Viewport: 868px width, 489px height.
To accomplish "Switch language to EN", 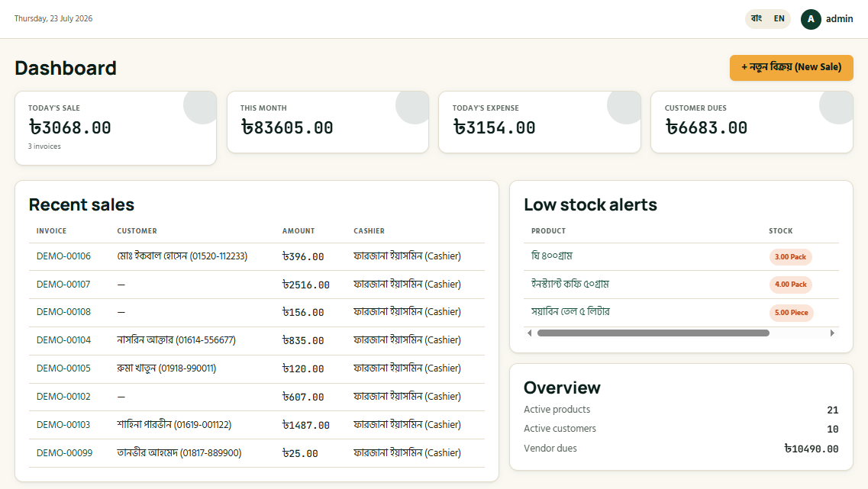I will click(779, 19).
